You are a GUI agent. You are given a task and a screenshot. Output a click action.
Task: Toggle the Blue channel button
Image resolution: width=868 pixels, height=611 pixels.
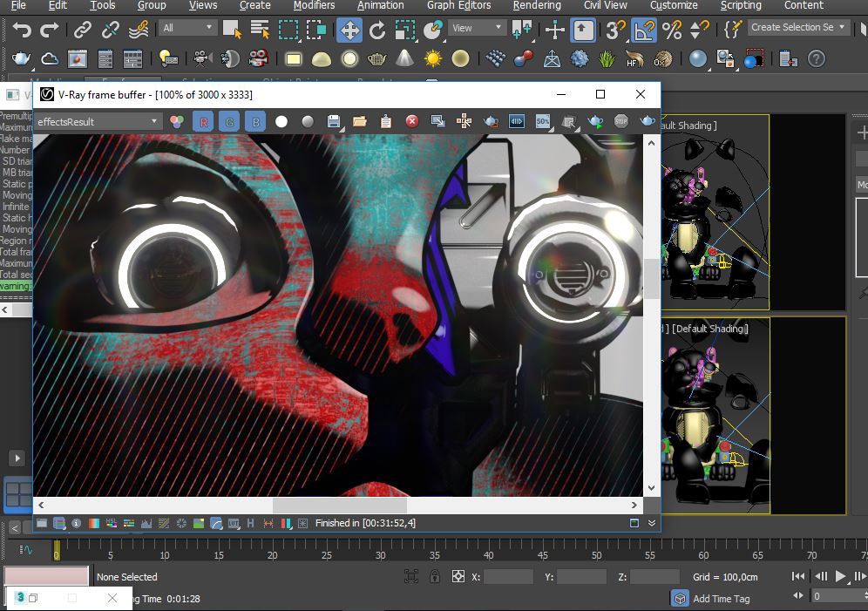(255, 122)
